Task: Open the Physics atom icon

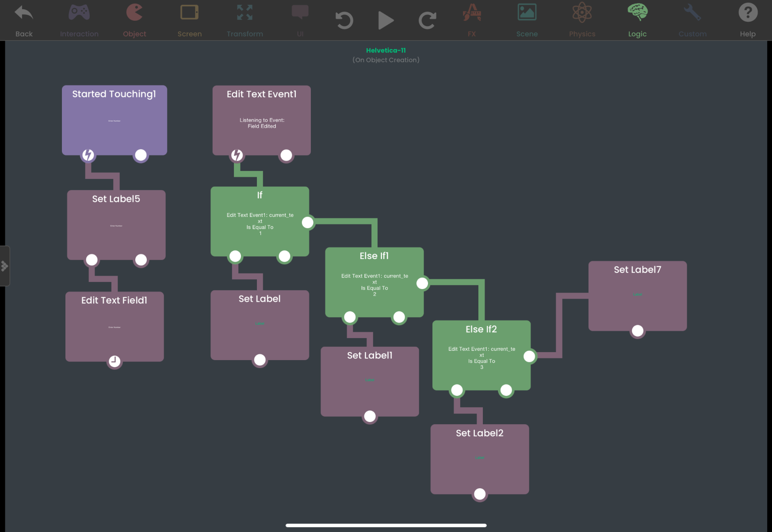Action: [582, 13]
